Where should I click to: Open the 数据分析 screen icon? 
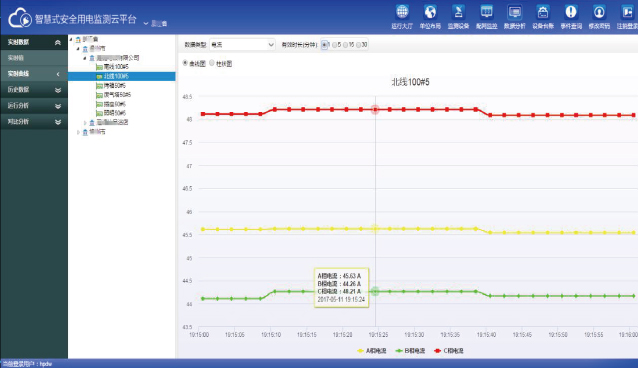click(515, 12)
